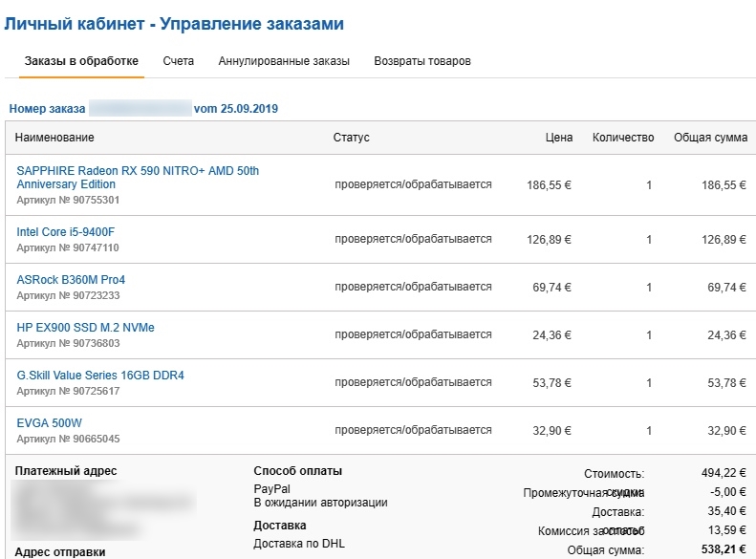Select article number 'Артикул № 90736803'
This screenshot has width=756, height=559.
pos(68,343)
